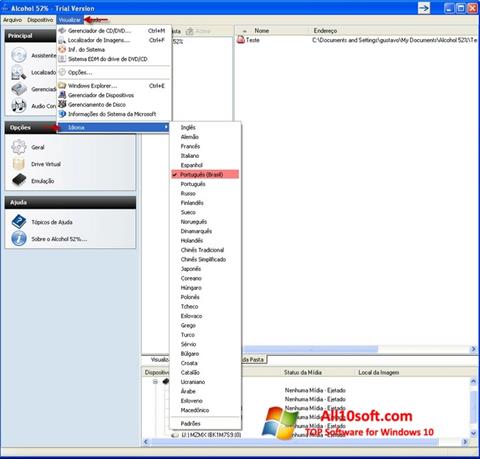
Task: Select Coreano language entry
Action: click(191, 278)
